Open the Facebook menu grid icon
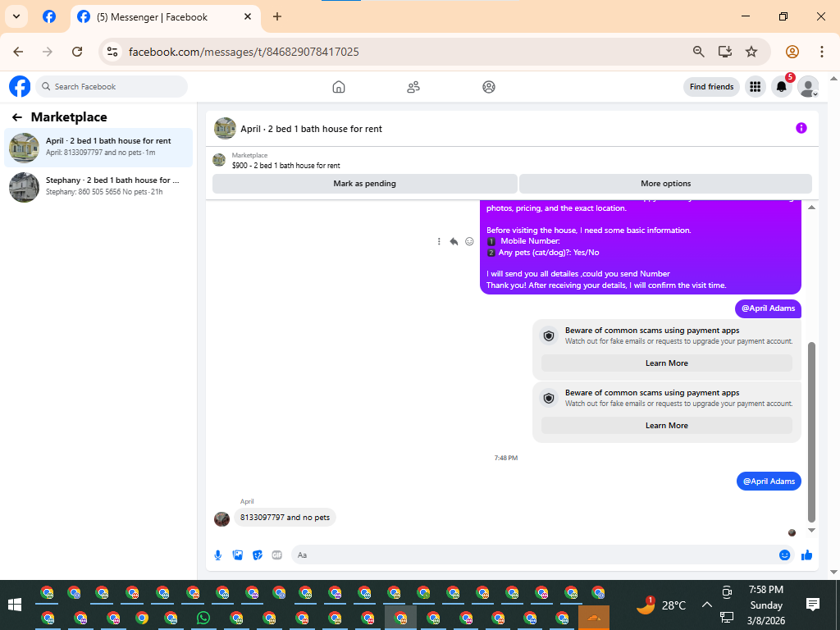840x630 pixels. point(756,87)
